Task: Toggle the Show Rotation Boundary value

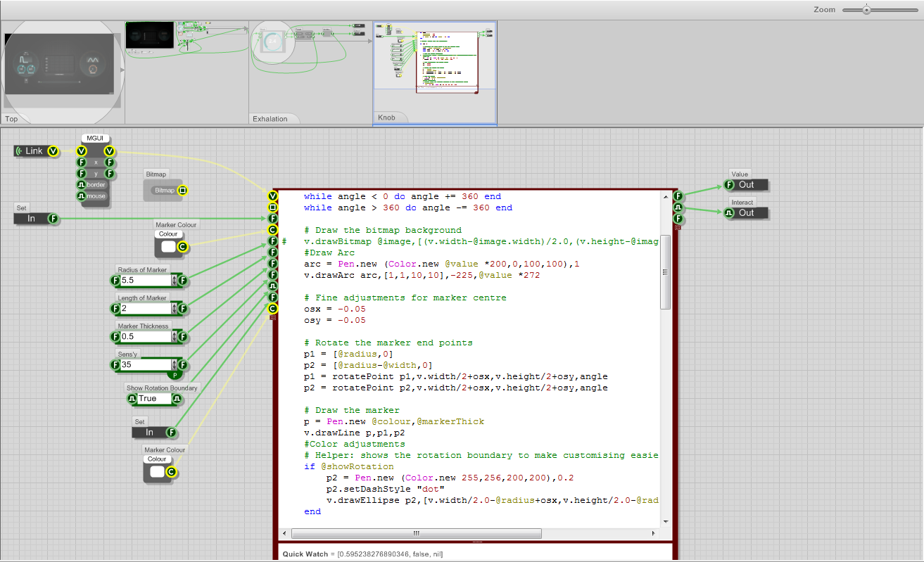Action: 154,399
